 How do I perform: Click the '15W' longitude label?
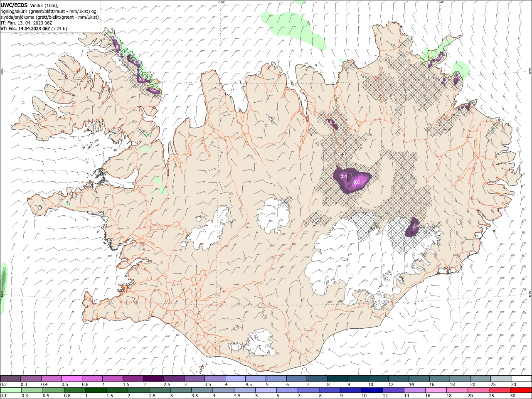tap(440, 2)
